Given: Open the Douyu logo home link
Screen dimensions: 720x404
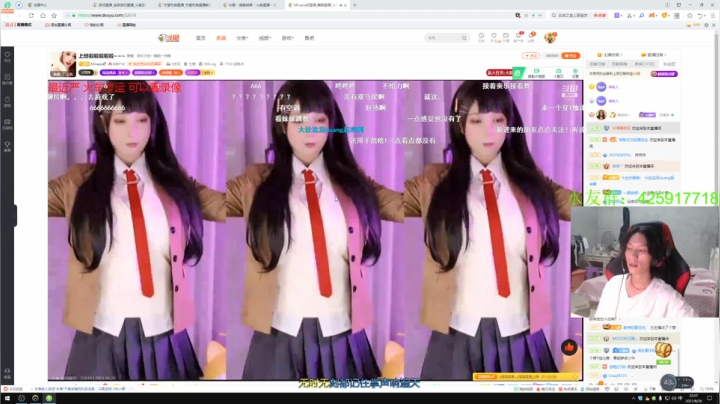Looking at the screenshot, I should click(169, 38).
